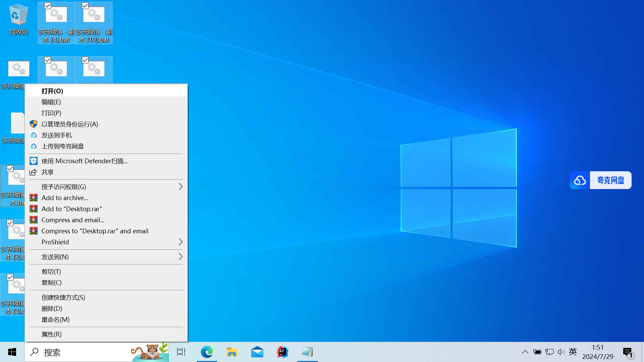Open IntelliJ IDEA from the taskbar
The image size is (644, 362).
(x=282, y=352)
